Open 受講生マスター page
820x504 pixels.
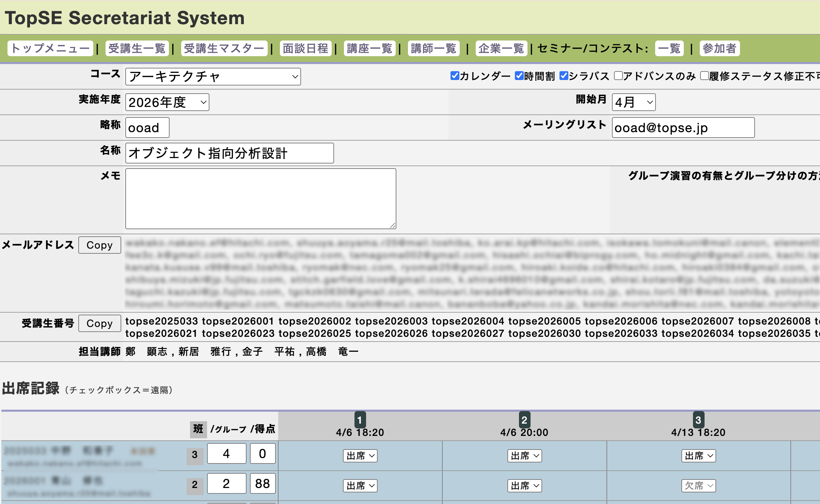point(224,48)
